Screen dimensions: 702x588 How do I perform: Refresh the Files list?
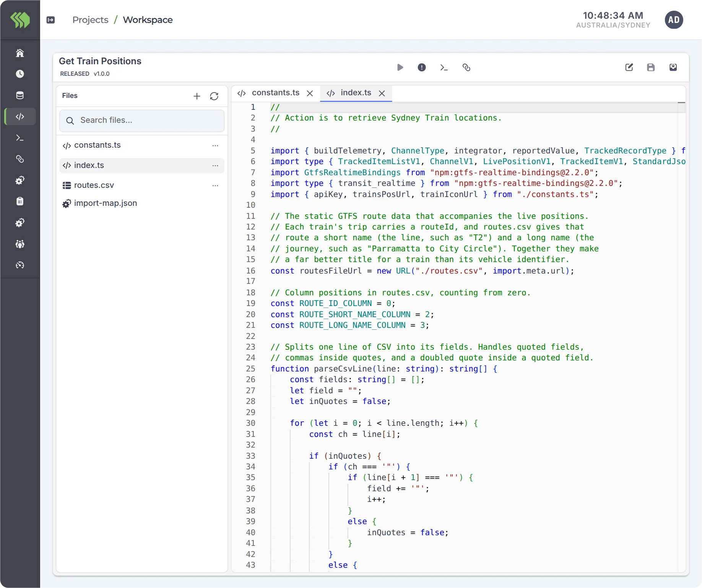point(214,96)
